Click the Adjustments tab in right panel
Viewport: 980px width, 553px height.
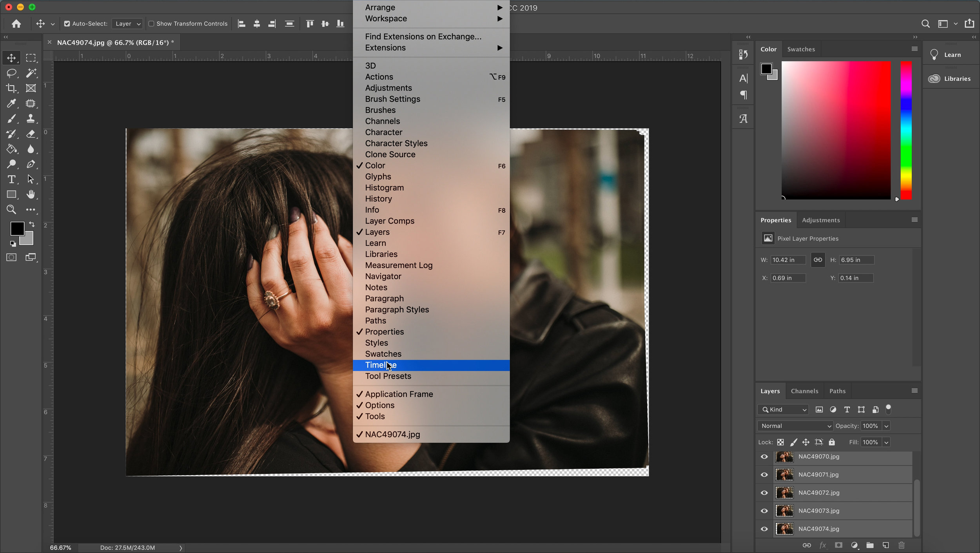click(x=821, y=220)
